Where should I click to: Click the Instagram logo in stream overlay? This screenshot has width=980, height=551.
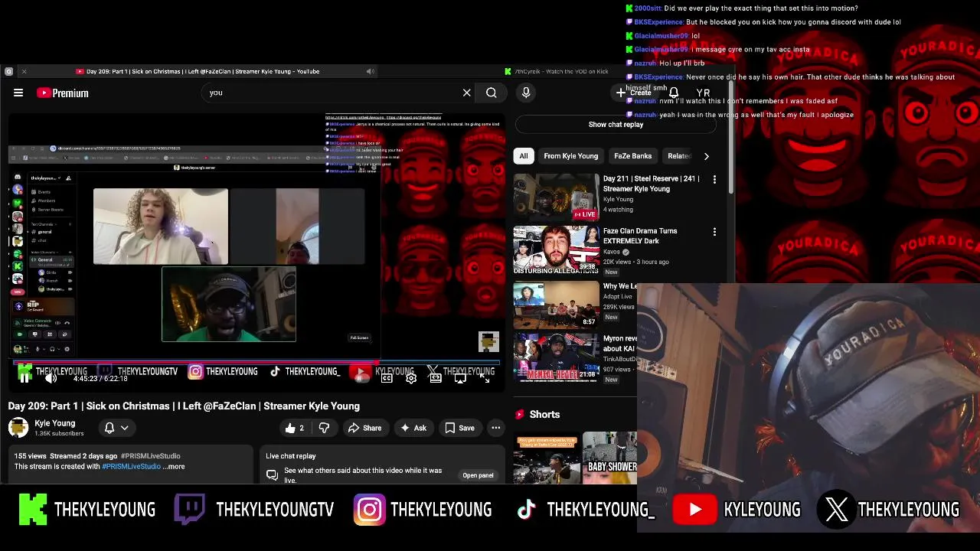pos(369,510)
